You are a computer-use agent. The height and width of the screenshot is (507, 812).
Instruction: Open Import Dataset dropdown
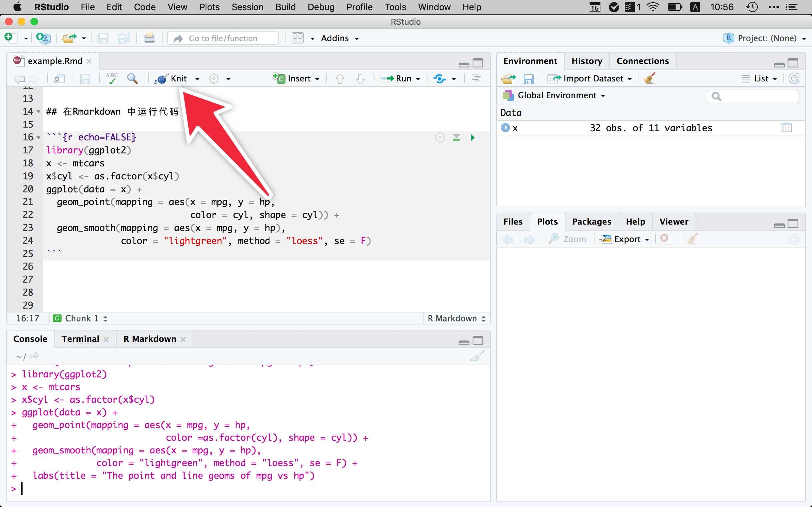(590, 79)
